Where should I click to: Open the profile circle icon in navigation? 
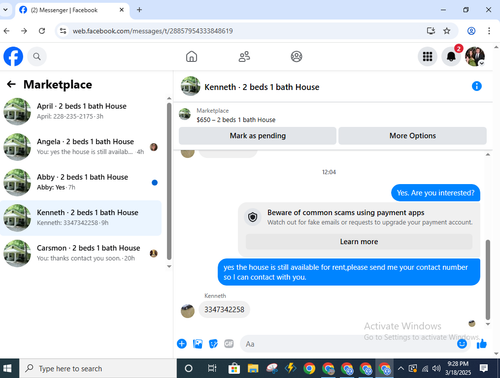[296, 56]
